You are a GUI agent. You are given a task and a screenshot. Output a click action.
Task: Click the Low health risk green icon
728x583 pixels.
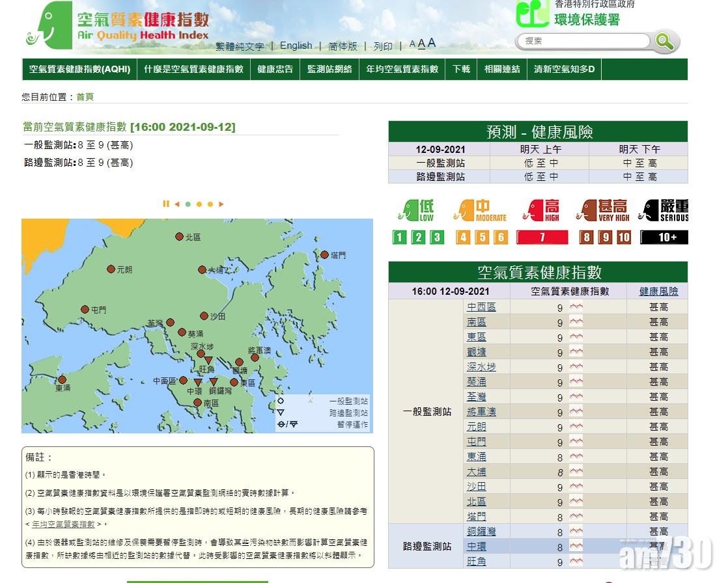click(x=416, y=210)
